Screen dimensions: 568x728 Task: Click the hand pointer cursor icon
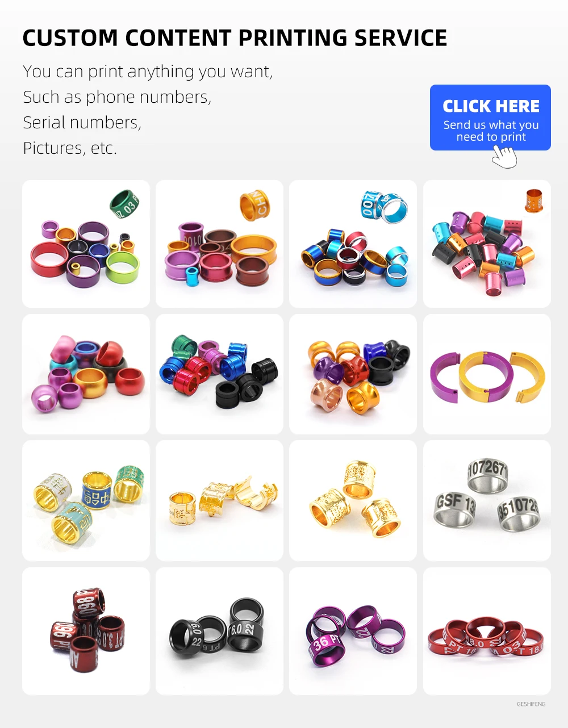[x=504, y=157]
